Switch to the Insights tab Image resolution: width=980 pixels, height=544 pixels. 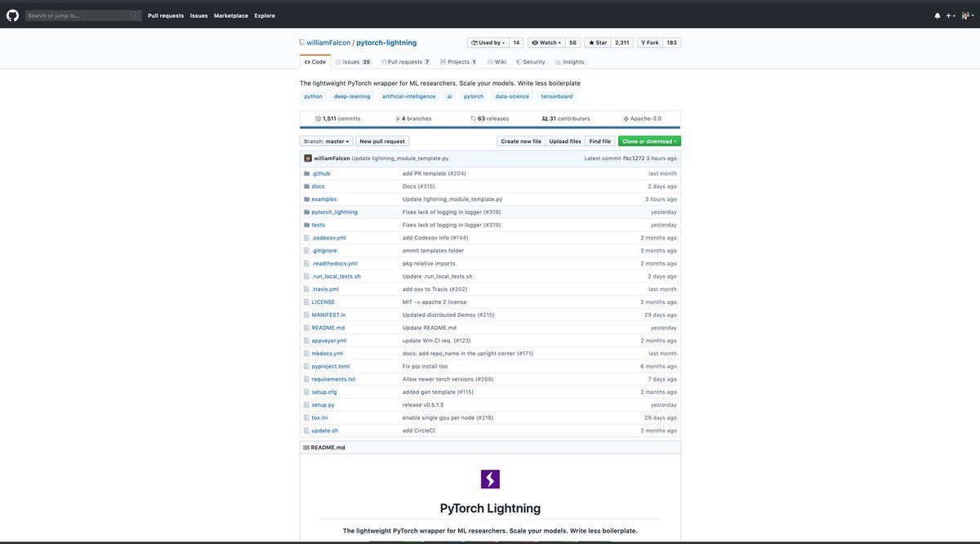coord(570,62)
